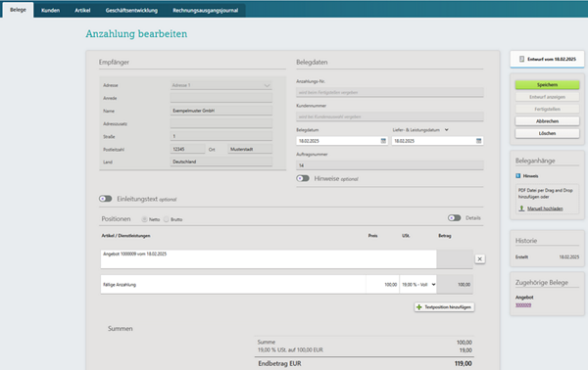Click the Adresszusatz input field
This screenshot has width=588, height=370.
(x=221, y=123)
